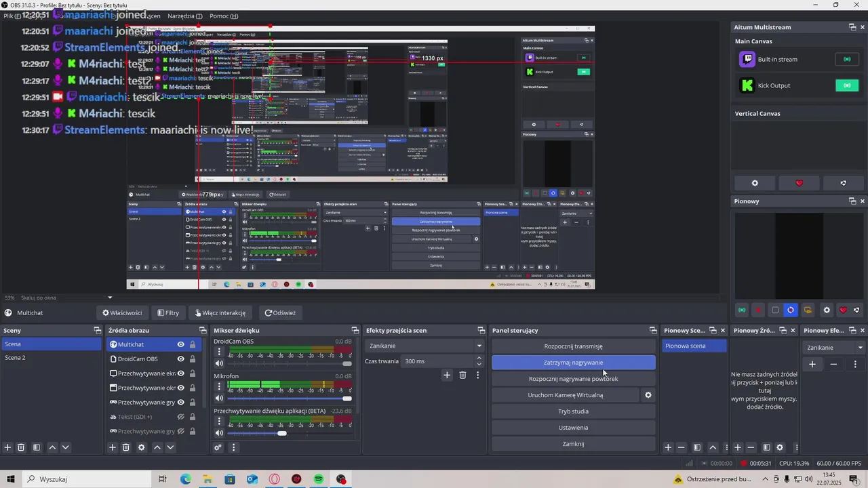Open Microsoft Edge from the taskbar
The height and width of the screenshot is (488, 868).
(185, 479)
